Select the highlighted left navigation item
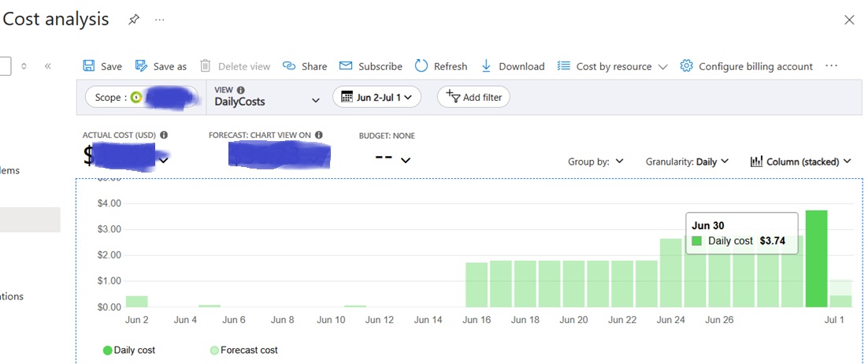This screenshot has width=868, height=364. (x=30, y=219)
